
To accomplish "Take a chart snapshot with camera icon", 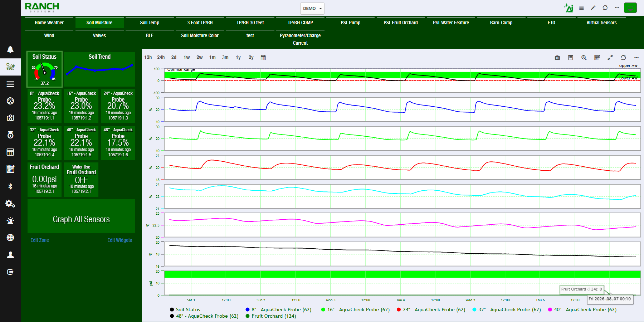I will coord(557,58).
